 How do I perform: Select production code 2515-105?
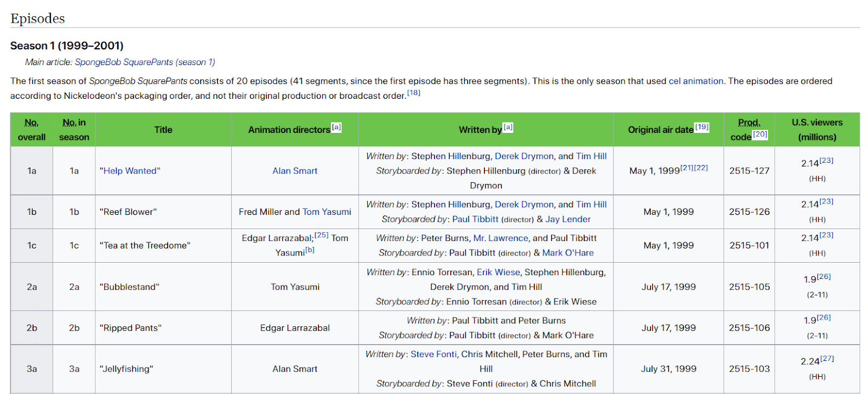pos(749,287)
